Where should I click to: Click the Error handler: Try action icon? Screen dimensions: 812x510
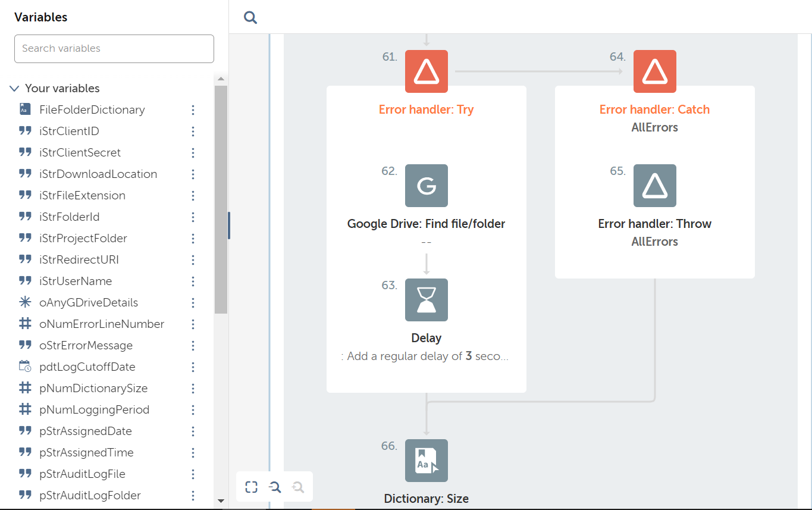point(426,71)
